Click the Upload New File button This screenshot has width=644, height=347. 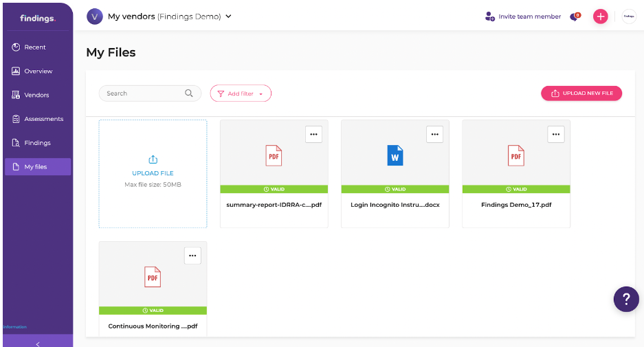pos(581,93)
